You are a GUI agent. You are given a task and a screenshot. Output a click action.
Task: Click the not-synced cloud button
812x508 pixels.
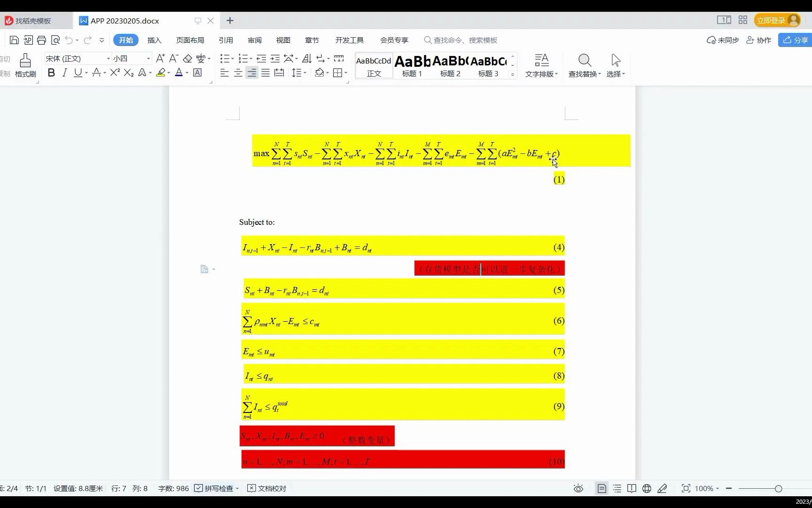coord(723,40)
